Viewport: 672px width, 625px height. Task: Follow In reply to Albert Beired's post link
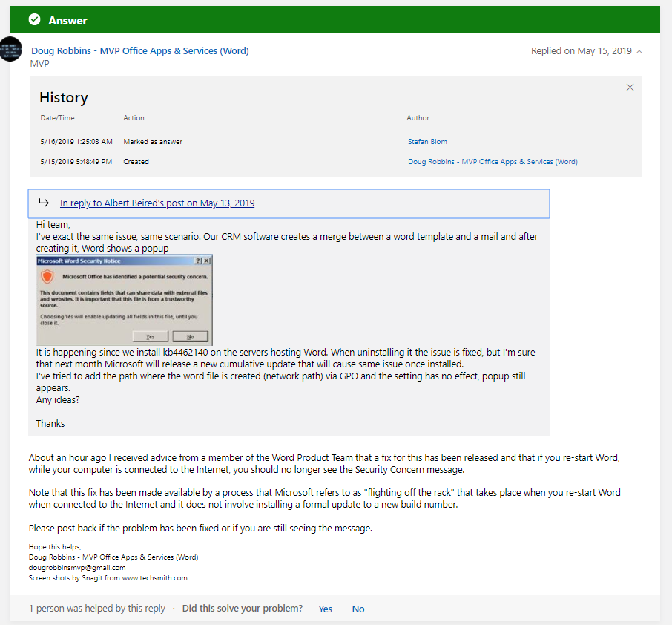click(x=157, y=203)
